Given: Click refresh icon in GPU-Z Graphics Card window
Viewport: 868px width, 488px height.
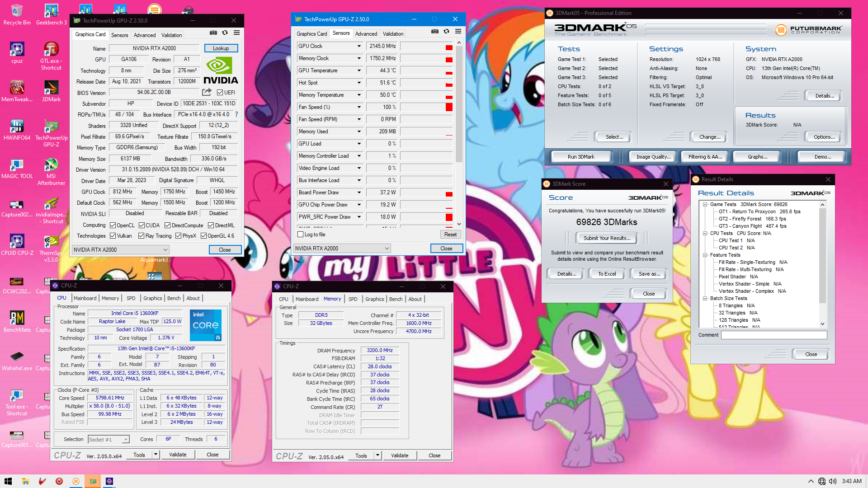Looking at the screenshot, I should (x=225, y=33).
